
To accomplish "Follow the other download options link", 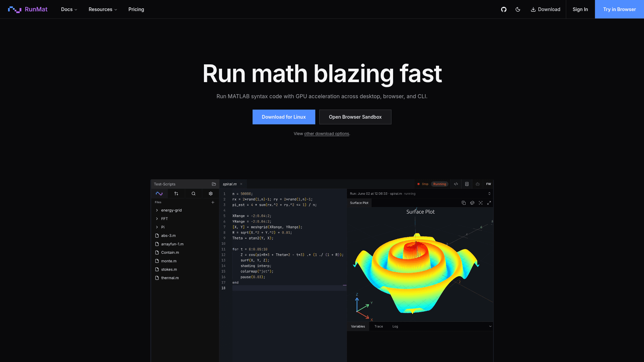I will click(x=326, y=134).
